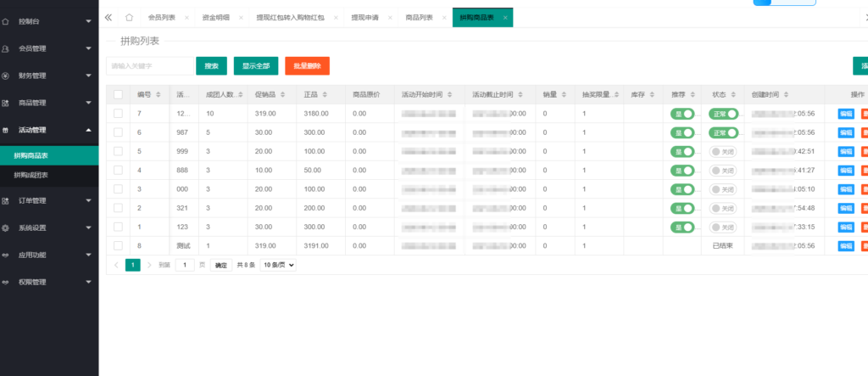Close the 拼购商品表 tab

pos(505,18)
